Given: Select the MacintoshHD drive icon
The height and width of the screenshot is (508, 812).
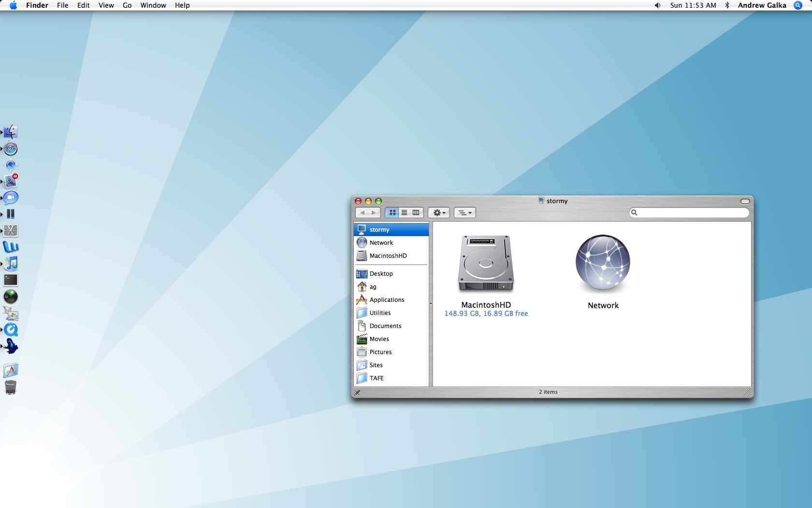Looking at the screenshot, I should coord(486,263).
